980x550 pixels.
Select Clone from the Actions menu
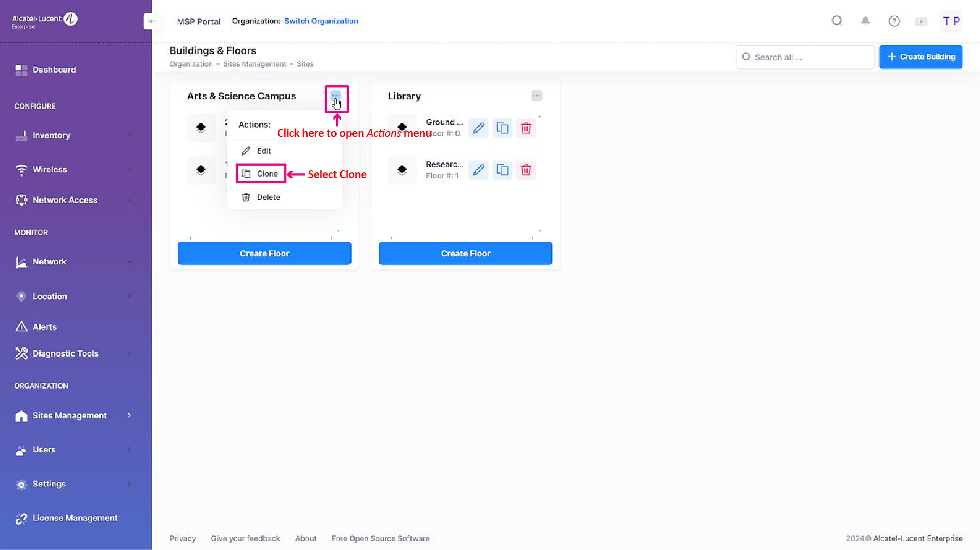[x=267, y=174]
